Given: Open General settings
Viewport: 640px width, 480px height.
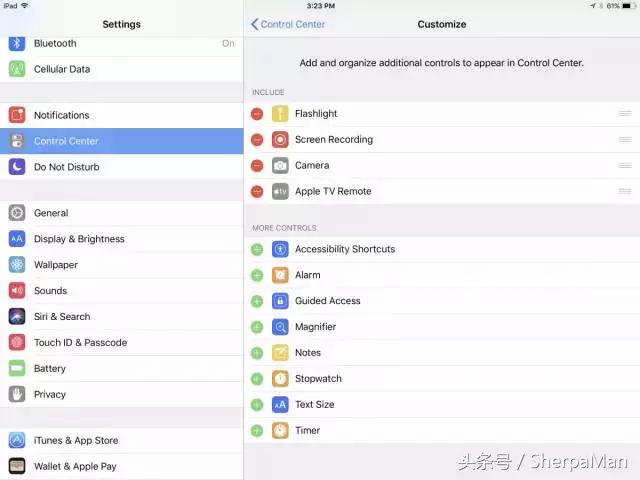Looking at the screenshot, I should 122,213.
